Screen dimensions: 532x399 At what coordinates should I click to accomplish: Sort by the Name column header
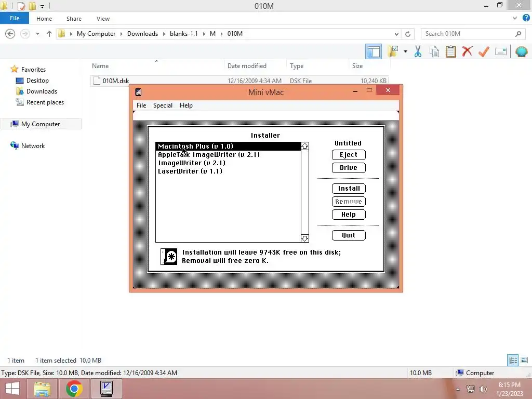[x=156, y=66]
